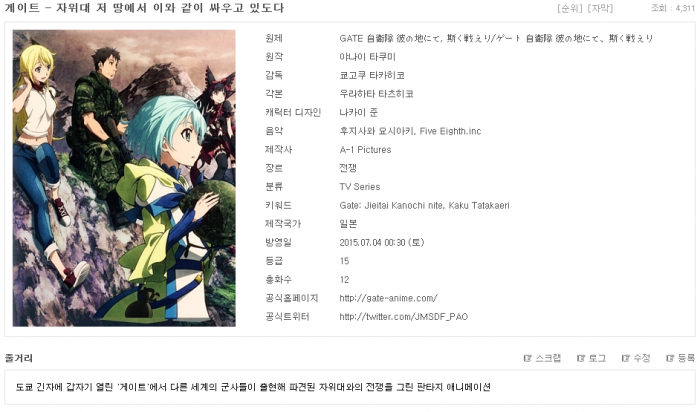Click original author 야나이 타쿠미
This screenshot has width=700, height=412.
tap(367, 57)
